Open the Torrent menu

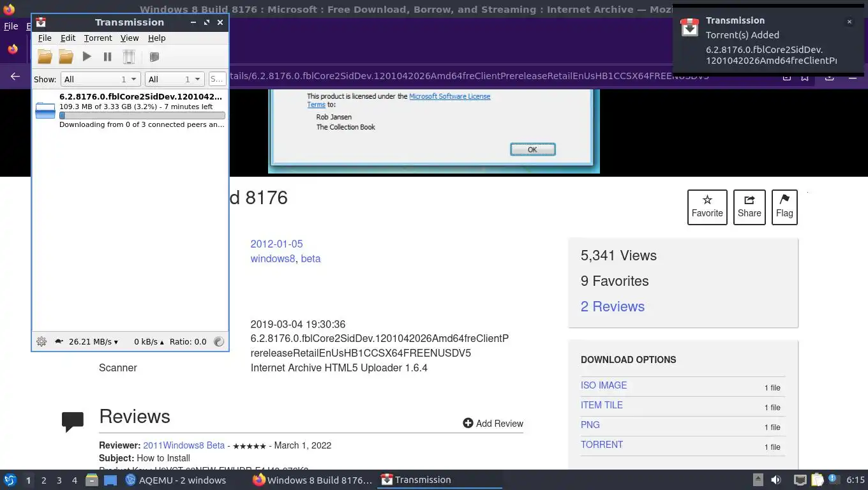tap(98, 38)
